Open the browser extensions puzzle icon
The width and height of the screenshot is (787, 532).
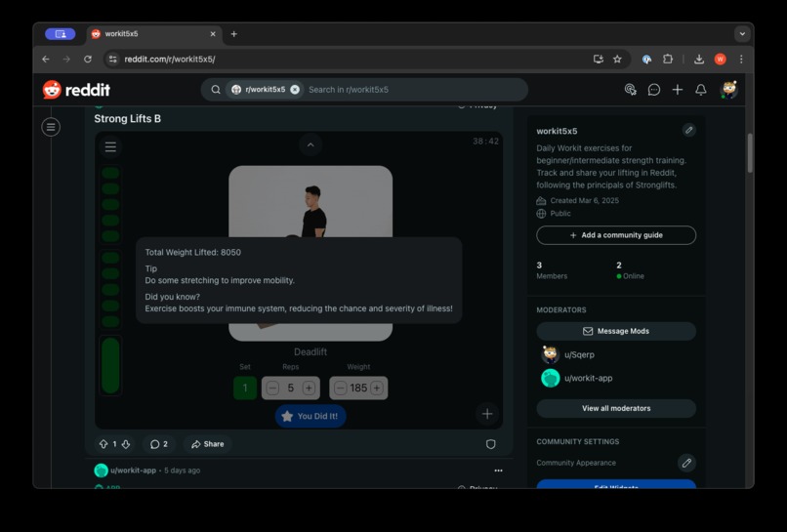coord(667,60)
